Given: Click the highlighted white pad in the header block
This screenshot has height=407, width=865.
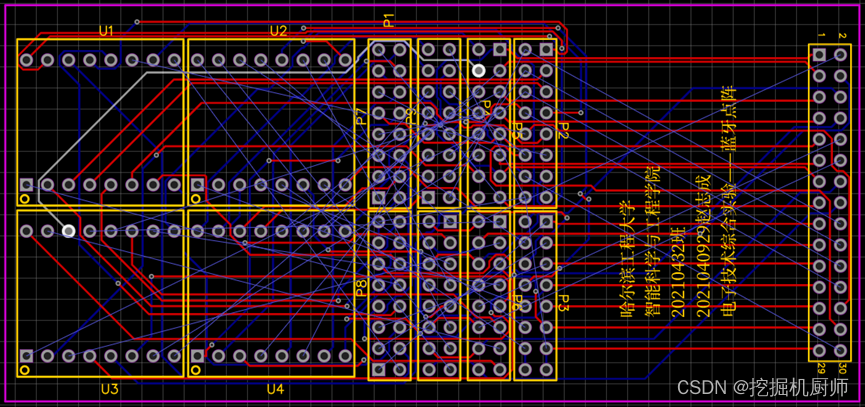Looking at the screenshot, I should (x=479, y=71).
